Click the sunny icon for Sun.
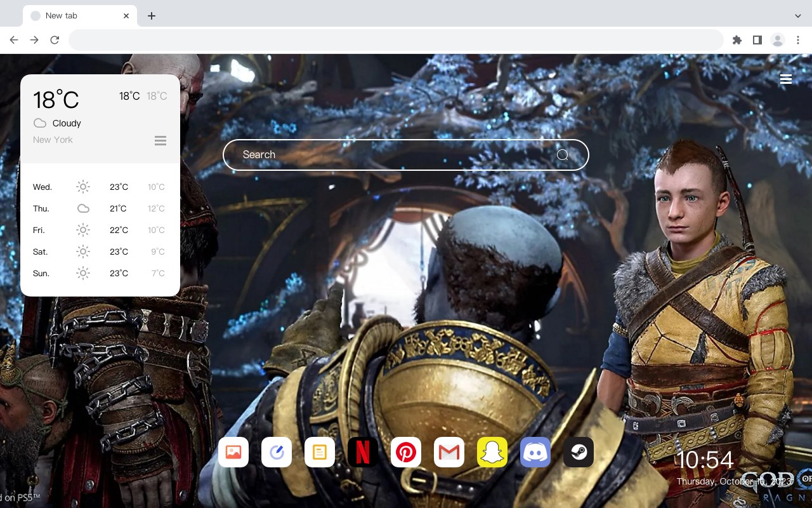The image size is (812, 508). [x=83, y=273]
